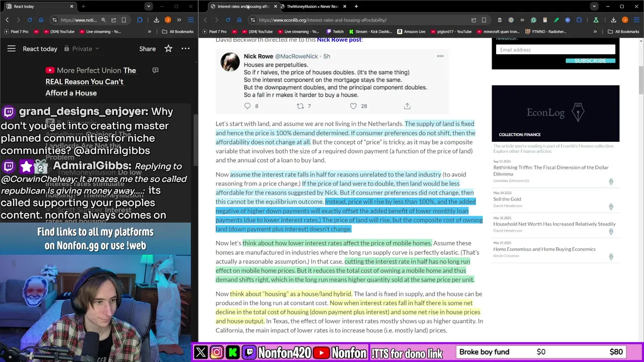
Task: Open extensions puzzle icon in Econlib window
Action: (x=579, y=20)
